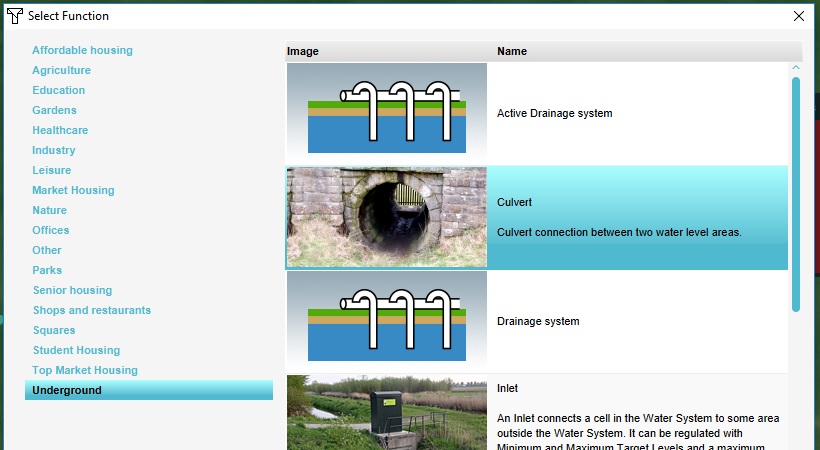
Task: Select the Affordable housing category
Action: [x=82, y=50]
